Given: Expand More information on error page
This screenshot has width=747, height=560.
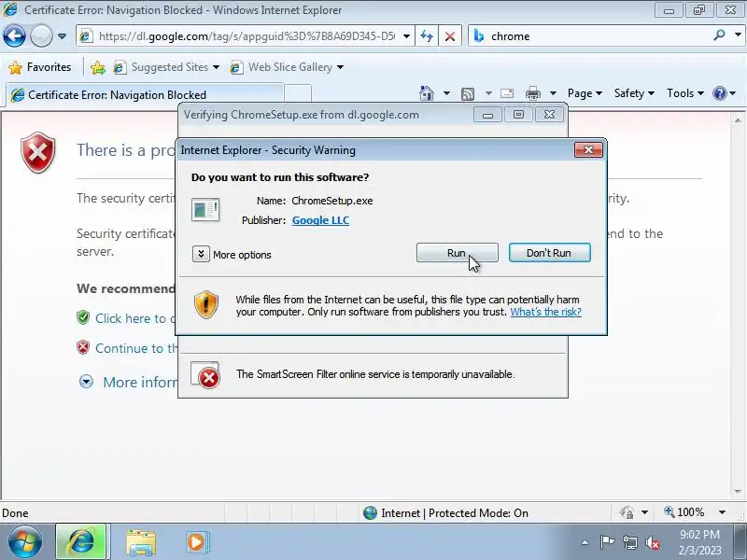Looking at the screenshot, I should (x=86, y=382).
